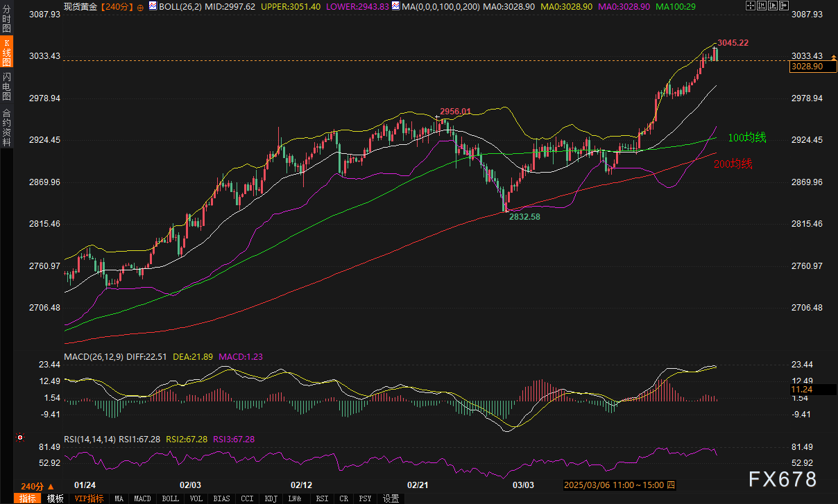Click the play-style chart icon at top right
This screenshot has height=504, width=838.
[x=772, y=6]
